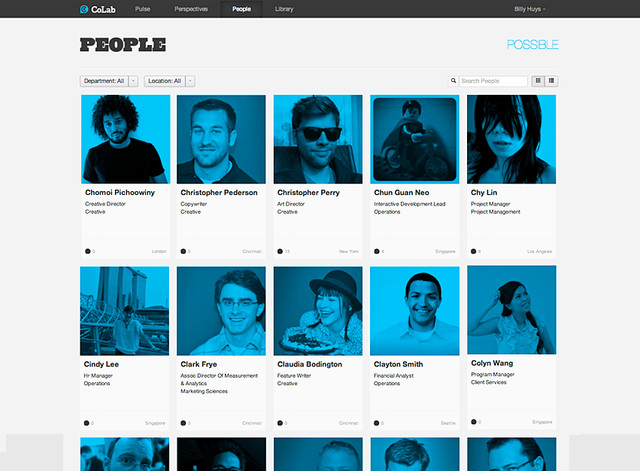Open the Perspectives tab
Screen dimensions: 640x471
point(191,9)
